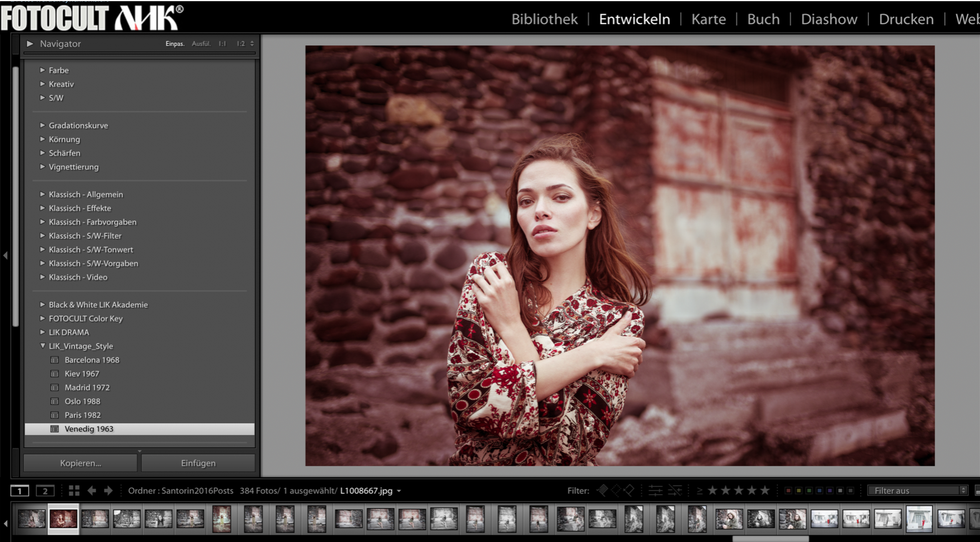
Task: Click the Kopieren... button
Action: tap(81, 463)
